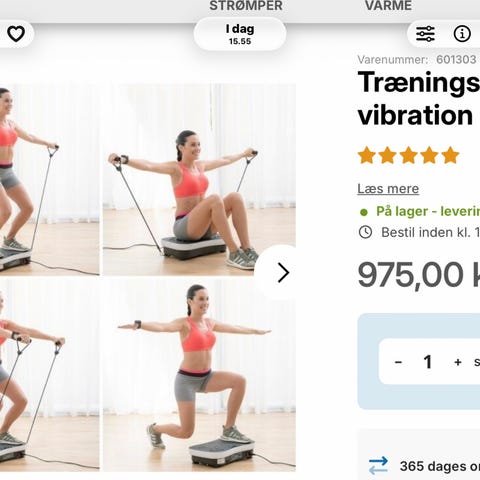Screen dimensions: 480x480
Task: Increase quantity with plus button
Action: pos(458,362)
